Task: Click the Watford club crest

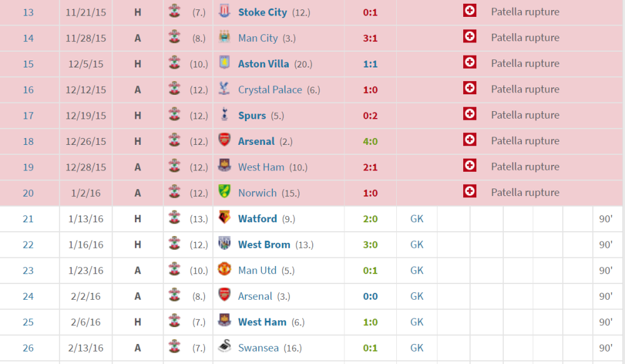Action: (224, 218)
